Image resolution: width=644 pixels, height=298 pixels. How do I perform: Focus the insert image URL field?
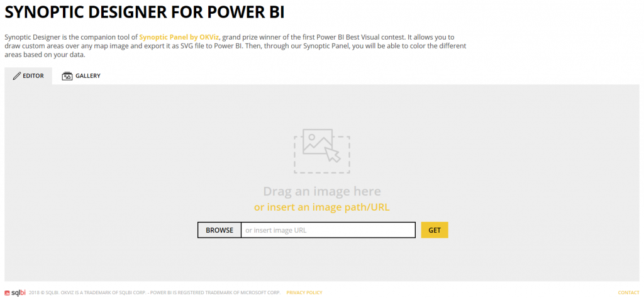click(x=328, y=230)
